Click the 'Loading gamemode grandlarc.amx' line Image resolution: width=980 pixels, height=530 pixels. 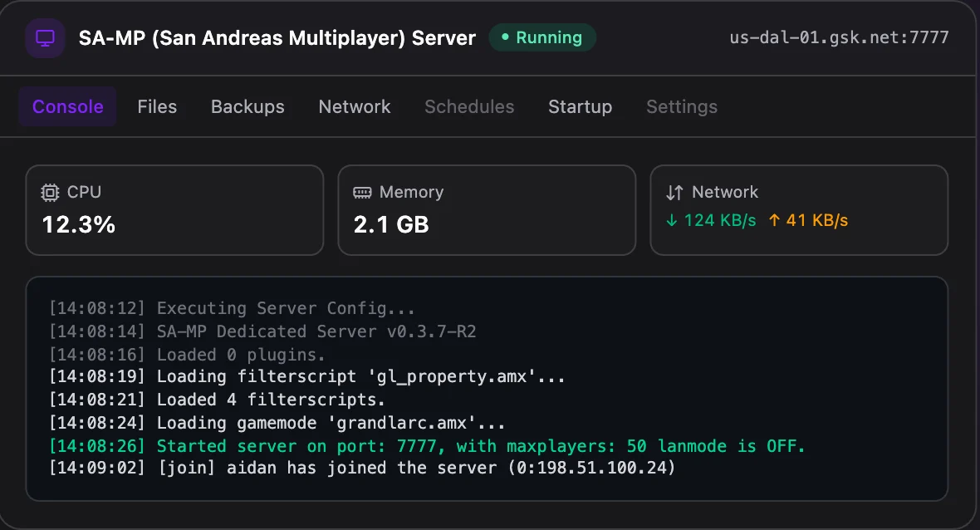(277, 423)
